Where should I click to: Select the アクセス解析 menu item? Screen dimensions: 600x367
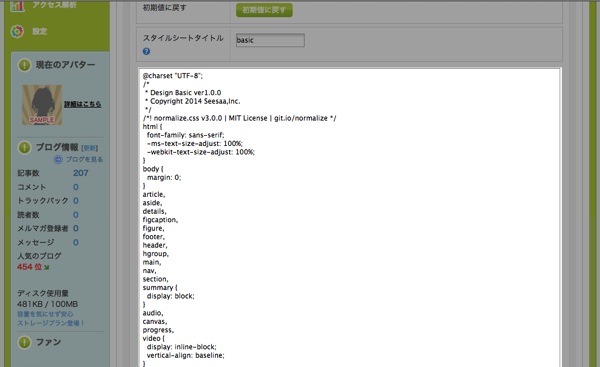coord(54,5)
